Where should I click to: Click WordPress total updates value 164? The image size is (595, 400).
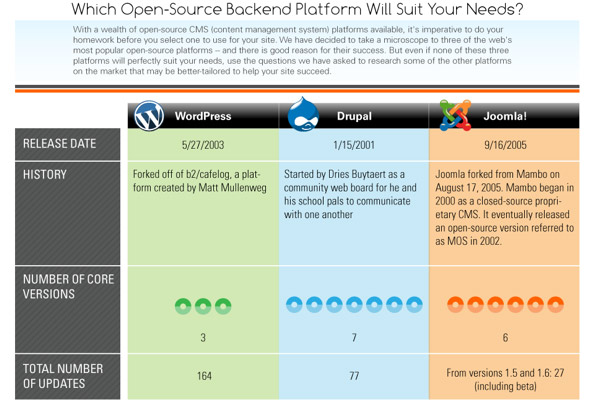[x=204, y=376]
